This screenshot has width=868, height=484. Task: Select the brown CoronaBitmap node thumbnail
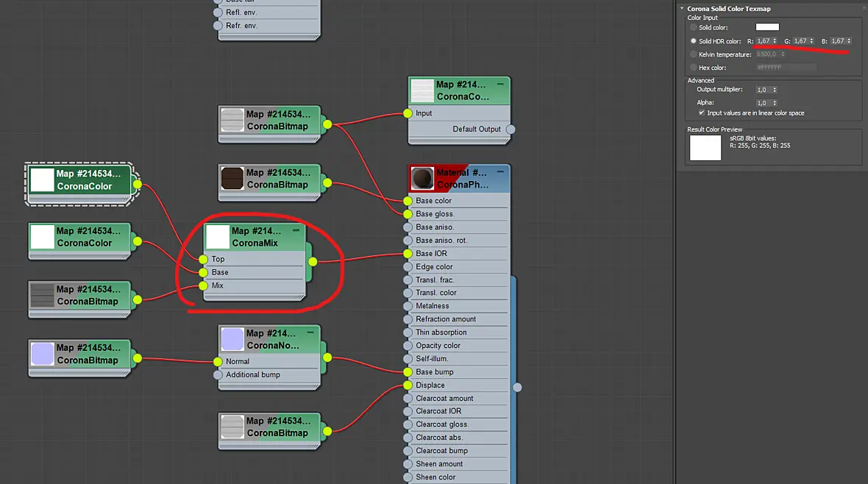tap(232, 179)
